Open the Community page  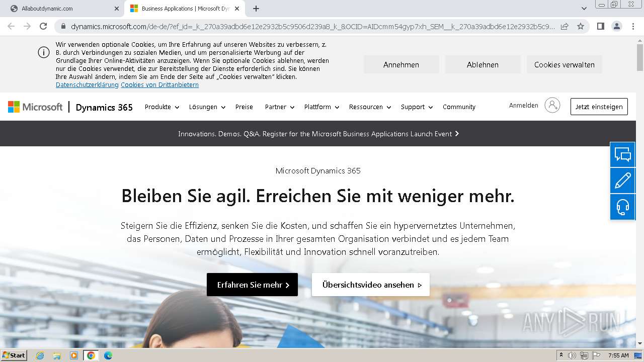(459, 107)
